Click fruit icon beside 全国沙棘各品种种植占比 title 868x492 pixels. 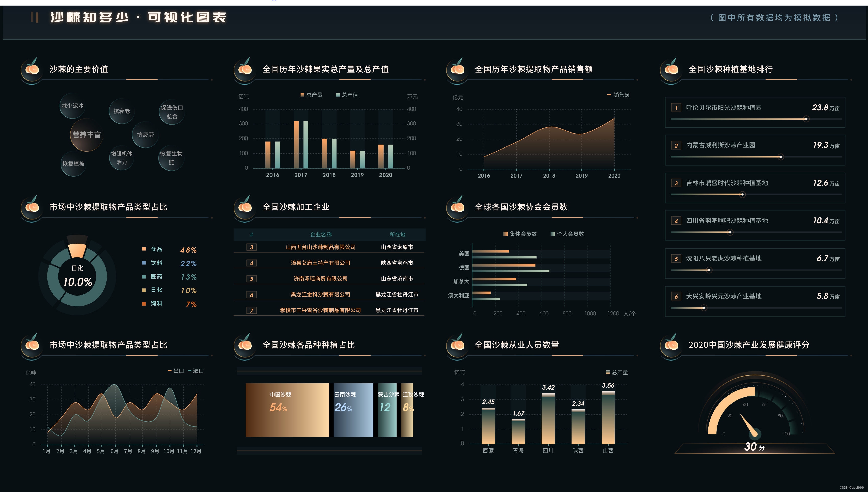245,344
